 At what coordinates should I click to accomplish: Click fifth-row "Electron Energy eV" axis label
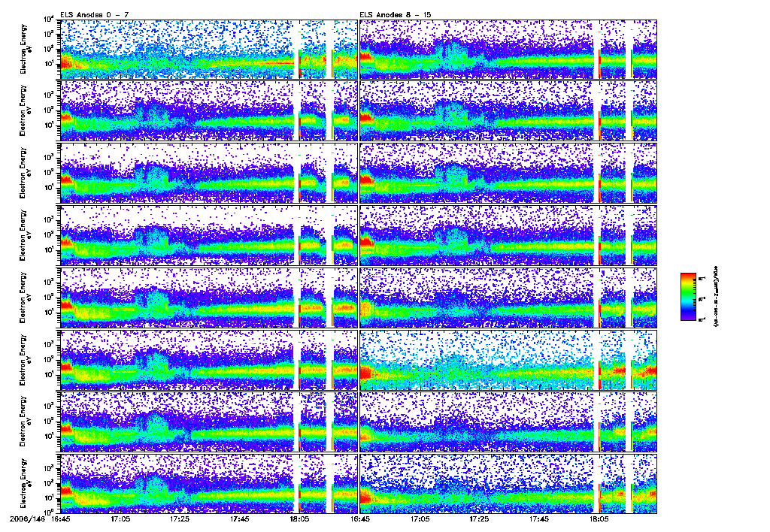pyautogui.click(x=25, y=298)
